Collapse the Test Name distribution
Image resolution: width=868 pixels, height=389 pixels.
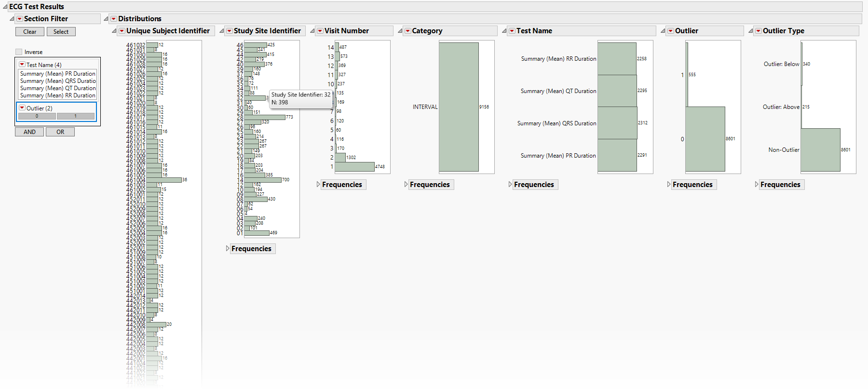[504, 31]
